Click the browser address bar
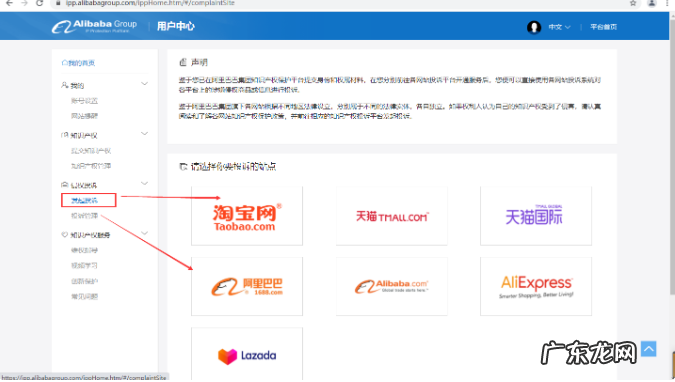675x382 pixels. (340, 3)
